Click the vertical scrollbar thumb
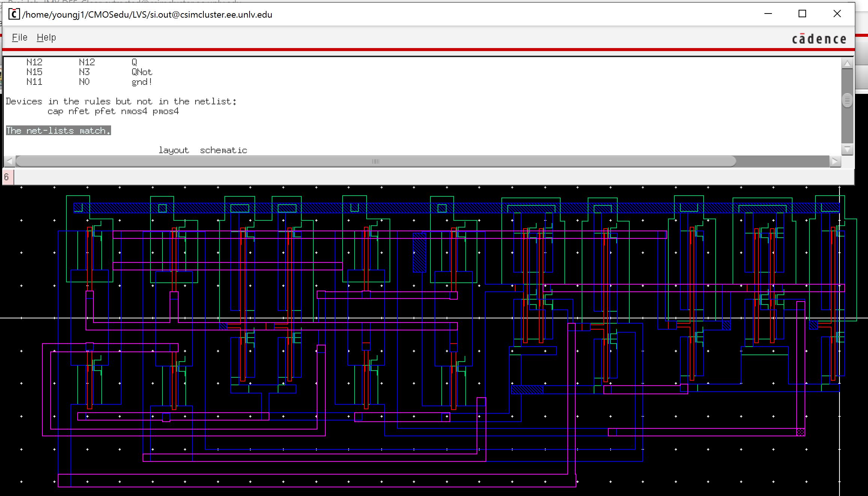 847,101
